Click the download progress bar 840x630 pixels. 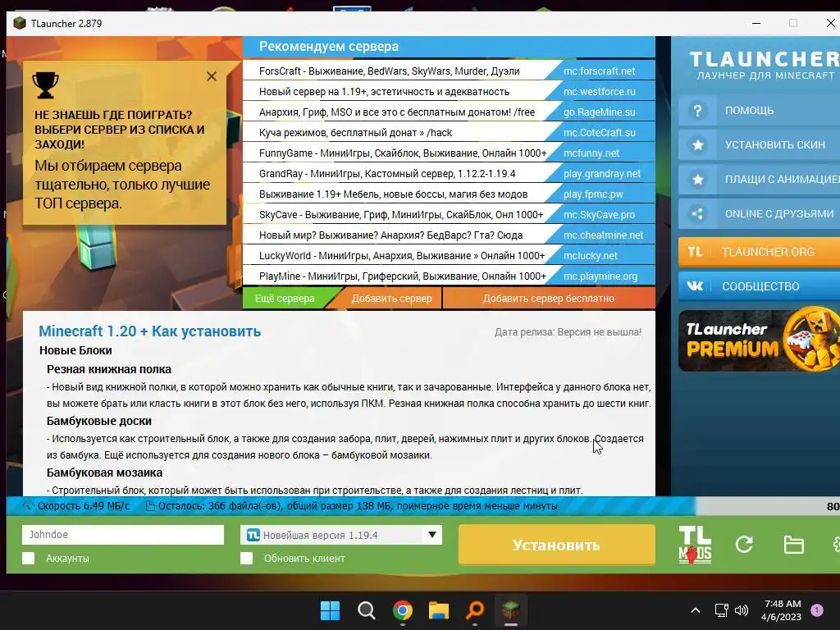click(423, 506)
